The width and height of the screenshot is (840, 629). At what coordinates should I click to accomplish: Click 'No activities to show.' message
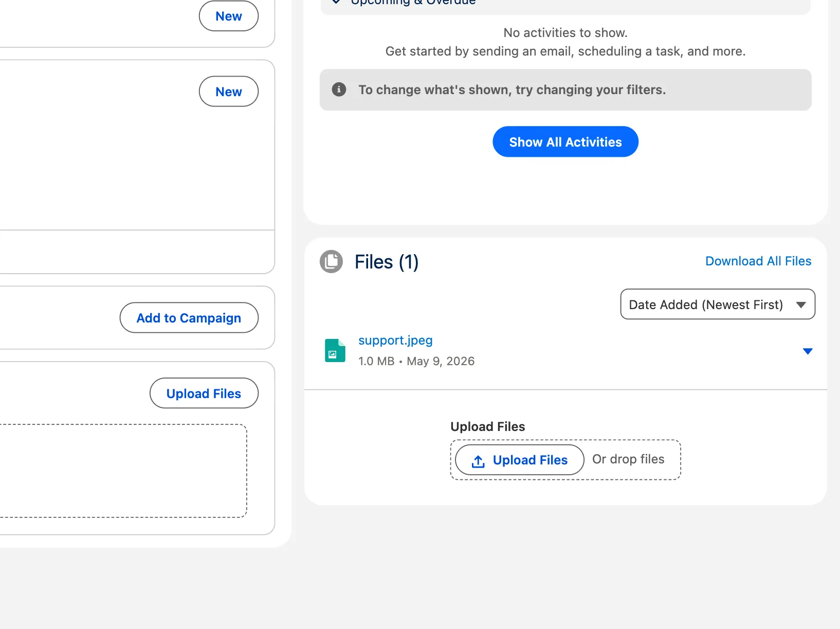coord(565,33)
